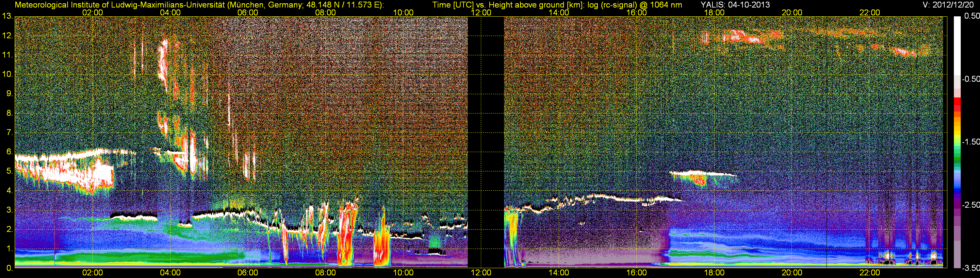Click the 13 km height axis label
The image size is (980, 278).
tap(7, 16)
